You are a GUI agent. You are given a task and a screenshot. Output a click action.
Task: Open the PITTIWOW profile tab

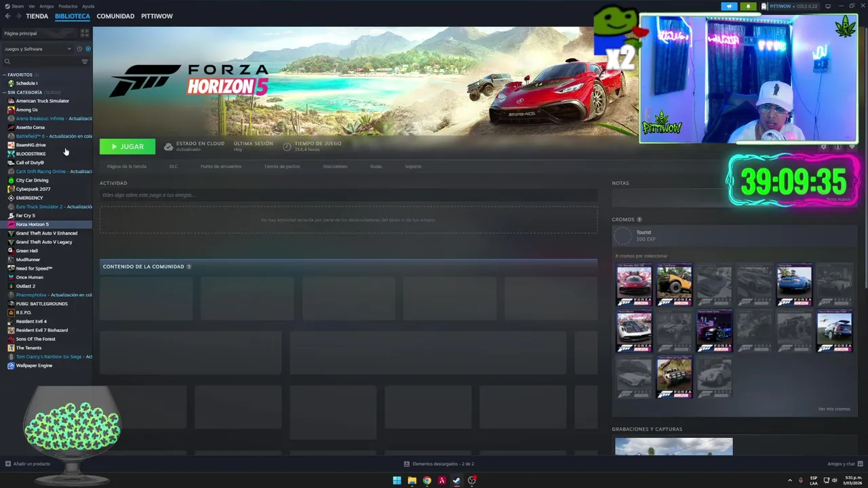(x=157, y=16)
